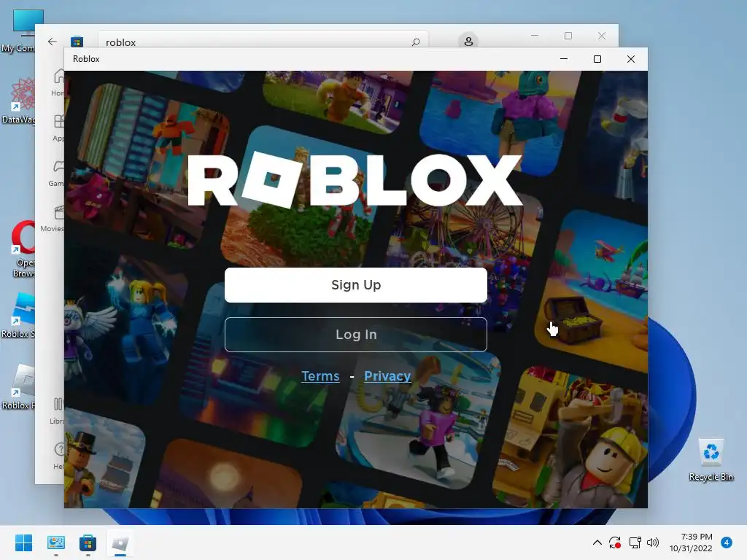Image resolution: width=747 pixels, height=560 pixels.
Task: Show hidden system tray icons
Action: tap(597, 542)
